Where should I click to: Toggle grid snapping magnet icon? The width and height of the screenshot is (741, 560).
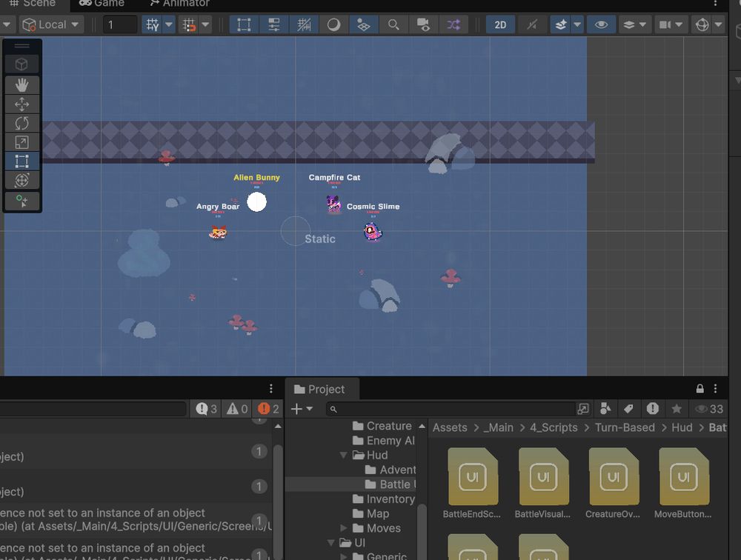189,24
